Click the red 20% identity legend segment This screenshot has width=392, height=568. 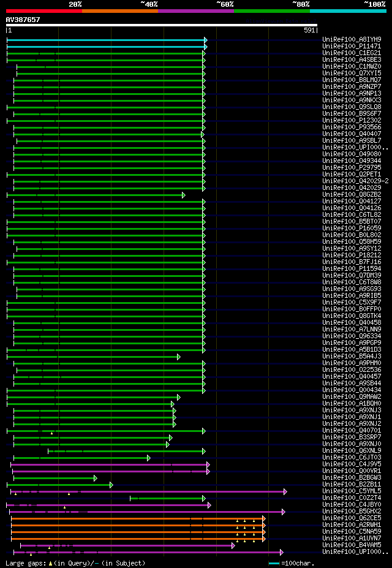[x=44, y=11]
